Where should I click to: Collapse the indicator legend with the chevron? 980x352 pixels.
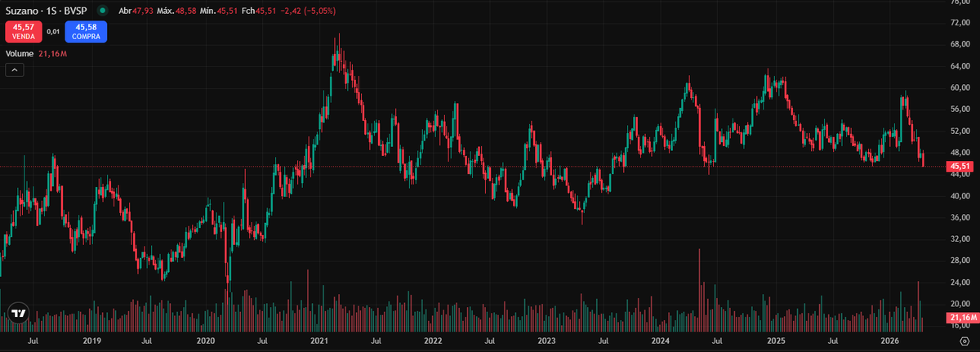15,70
